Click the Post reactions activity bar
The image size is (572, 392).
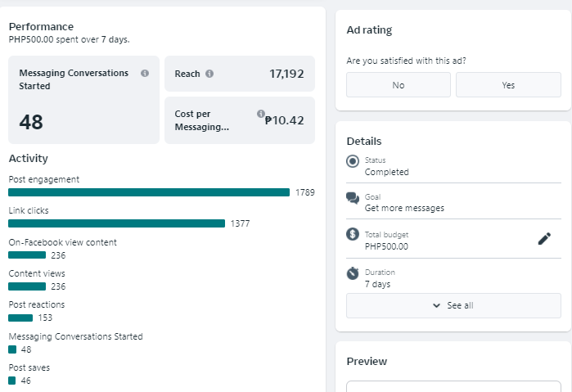[20, 318]
